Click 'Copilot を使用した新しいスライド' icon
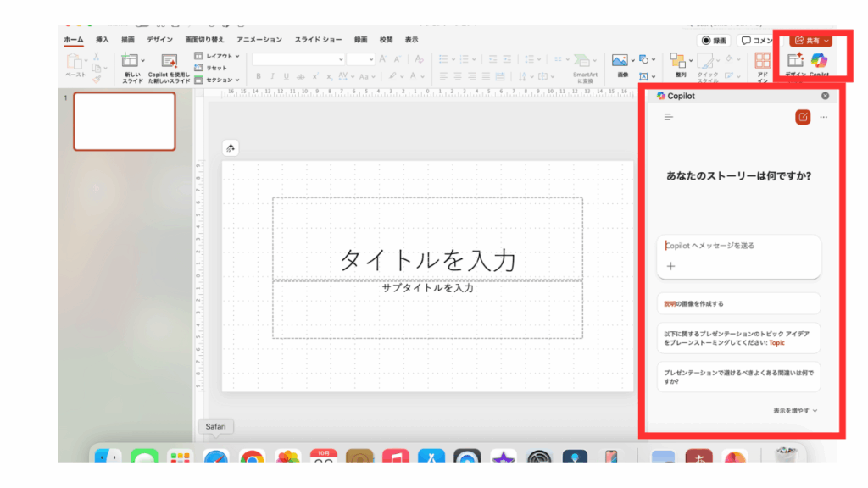Image resolution: width=868 pixels, height=488 pixels. point(170,62)
